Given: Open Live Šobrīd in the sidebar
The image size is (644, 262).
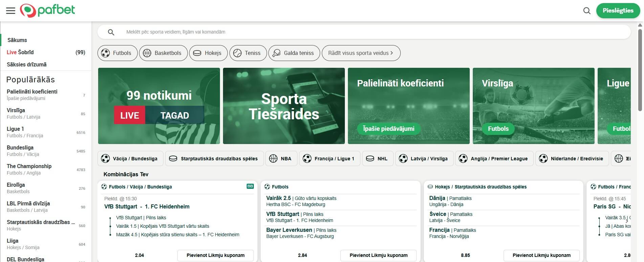Looking at the screenshot, I should tap(46, 52).
